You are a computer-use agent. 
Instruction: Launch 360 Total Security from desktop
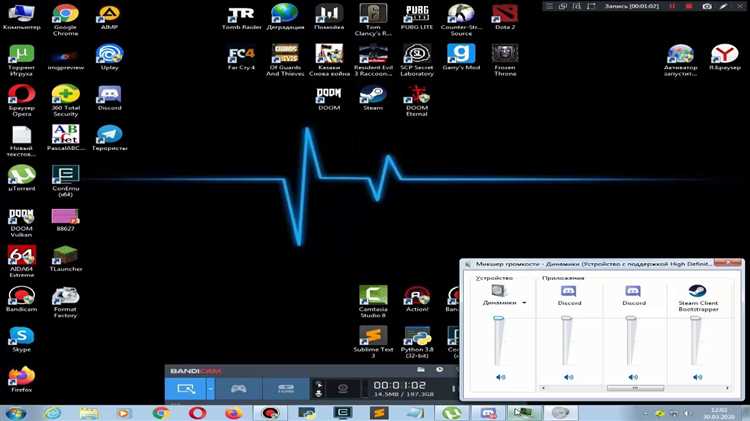click(x=66, y=100)
